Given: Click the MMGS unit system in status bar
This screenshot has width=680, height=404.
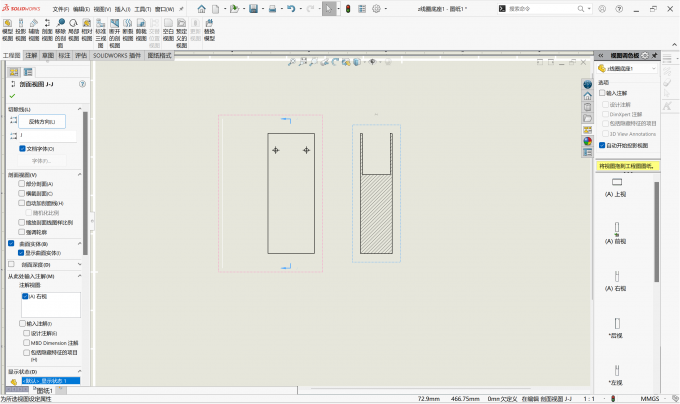Looking at the screenshot, I should (650, 398).
